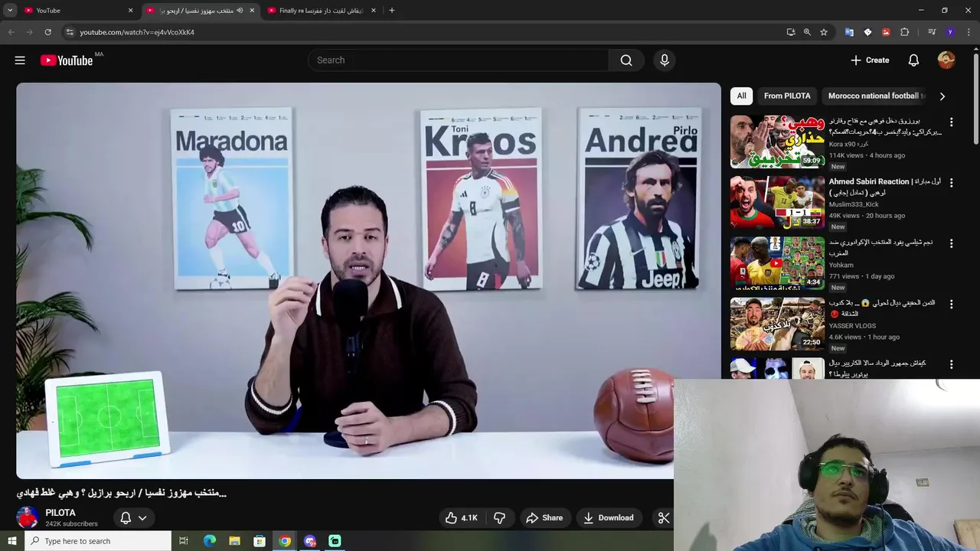This screenshot has height=551, width=980.
Task: Click the video player to pause
Action: pyautogui.click(x=368, y=281)
